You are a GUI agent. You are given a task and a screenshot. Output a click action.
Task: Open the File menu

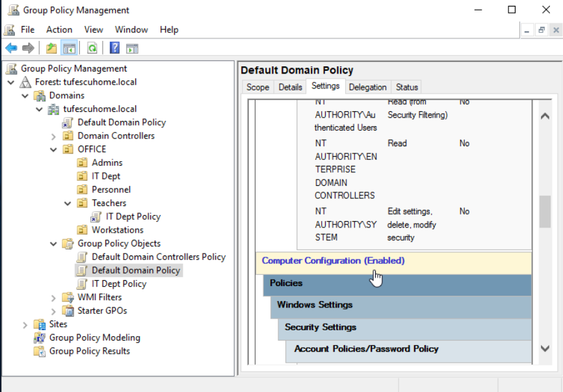coord(28,30)
